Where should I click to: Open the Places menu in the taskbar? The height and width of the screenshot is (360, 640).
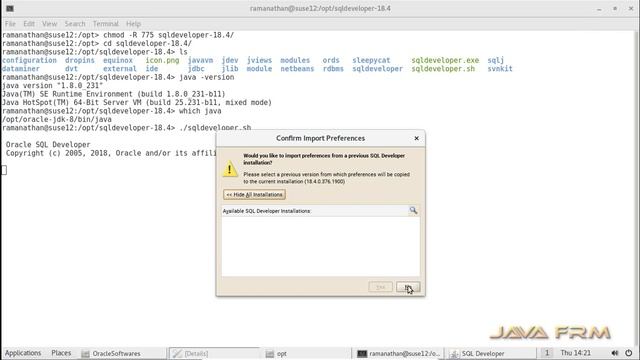click(61, 353)
